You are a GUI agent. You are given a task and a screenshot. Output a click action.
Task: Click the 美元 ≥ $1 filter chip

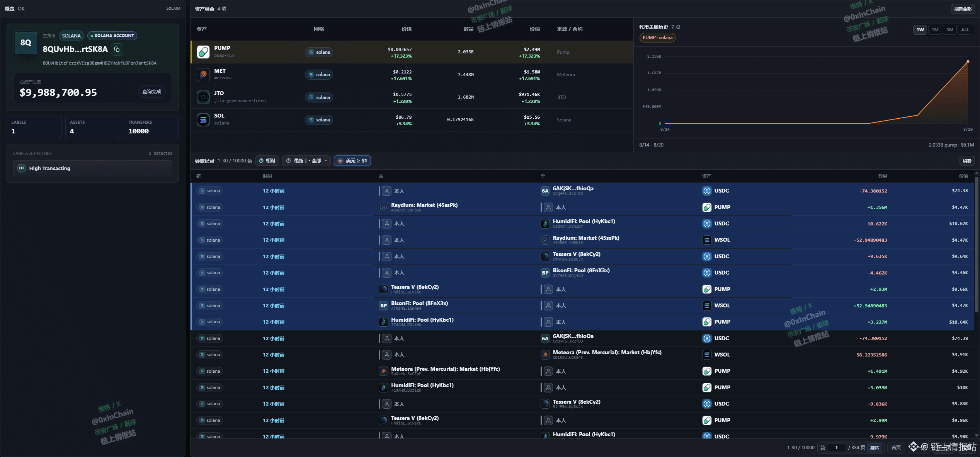pyautogui.click(x=352, y=161)
